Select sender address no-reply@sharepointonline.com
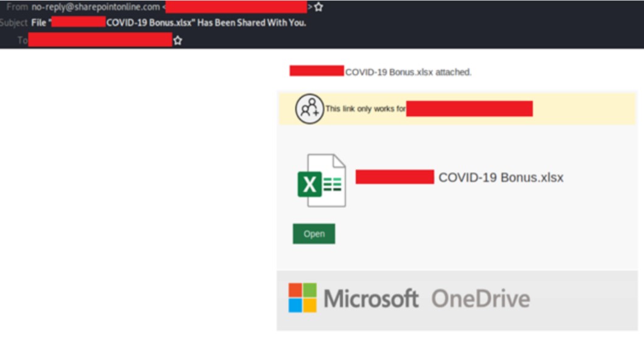 (x=95, y=7)
